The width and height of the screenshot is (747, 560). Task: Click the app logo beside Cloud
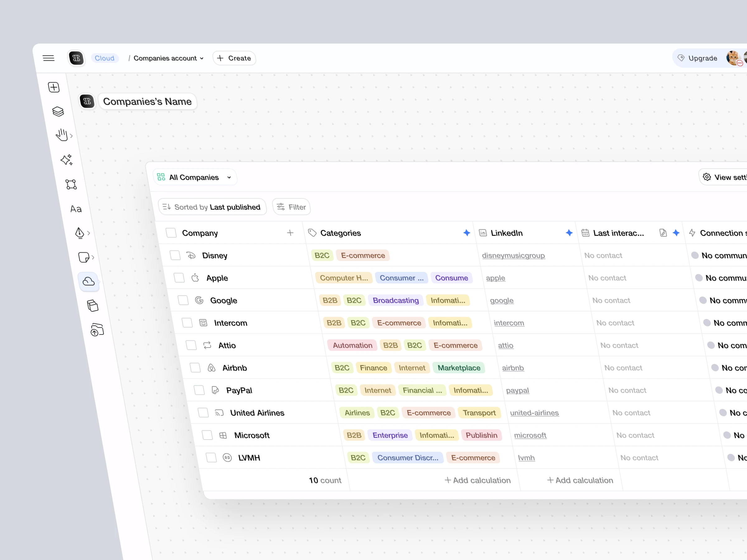coord(76,58)
